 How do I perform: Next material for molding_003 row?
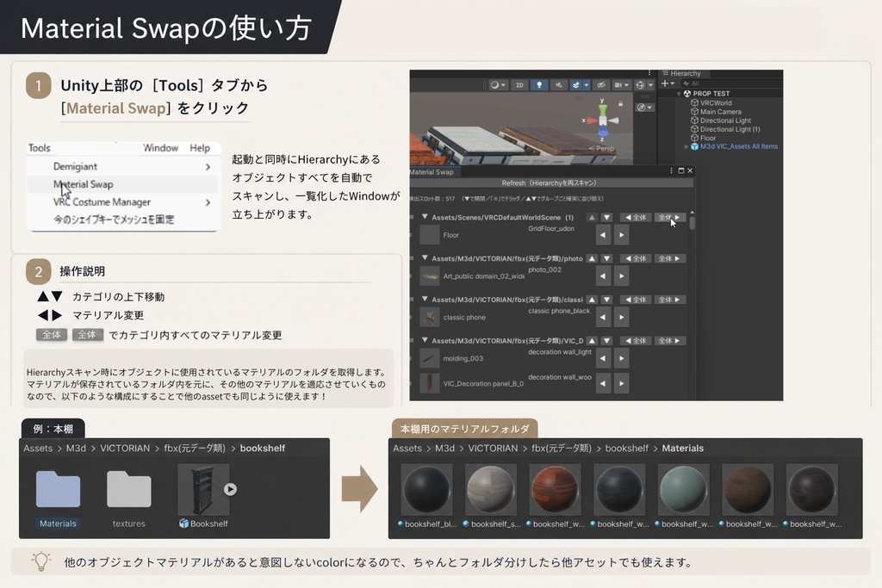click(x=622, y=358)
